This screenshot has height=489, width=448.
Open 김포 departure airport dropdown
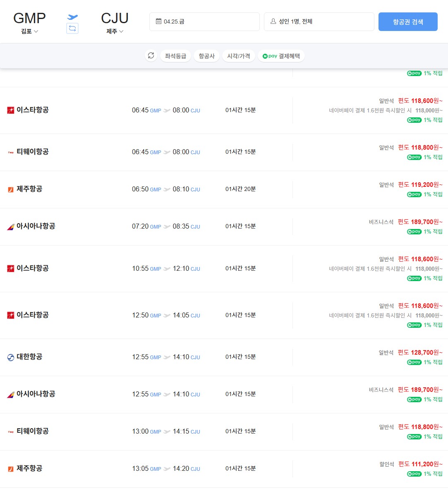tap(29, 31)
